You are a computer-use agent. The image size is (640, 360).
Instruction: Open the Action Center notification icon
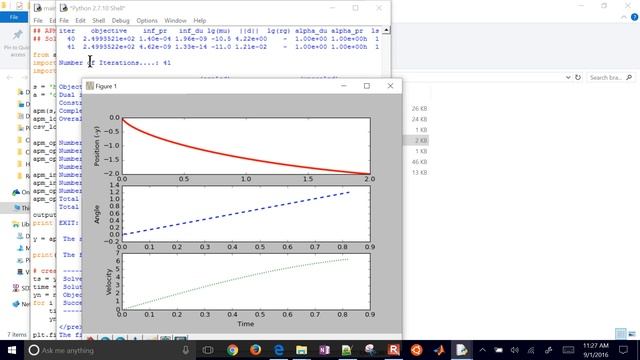623,350
